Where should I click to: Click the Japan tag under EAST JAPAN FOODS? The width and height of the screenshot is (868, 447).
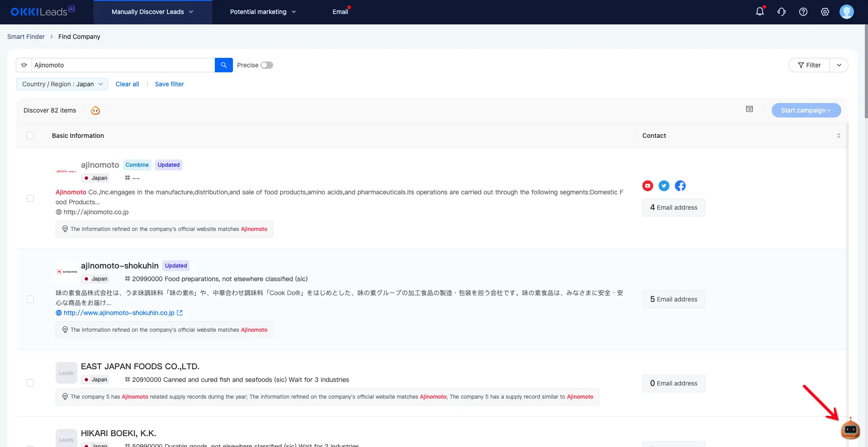click(x=95, y=380)
